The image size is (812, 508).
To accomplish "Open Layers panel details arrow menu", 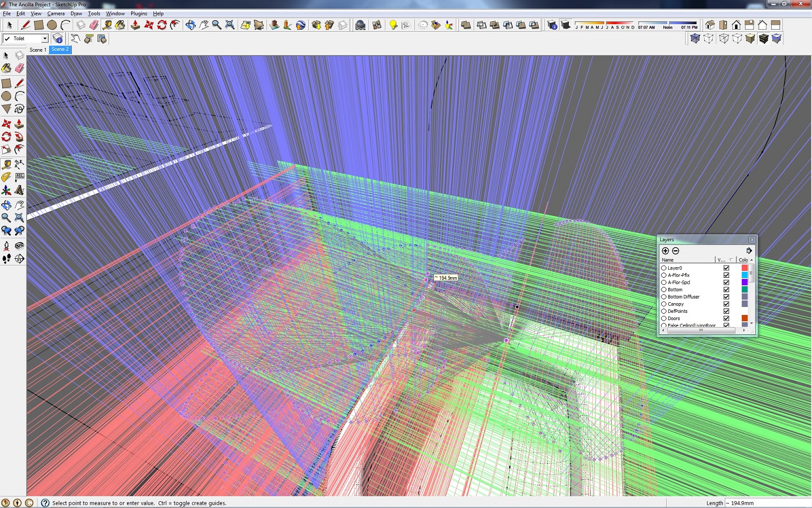I will pos(749,251).
